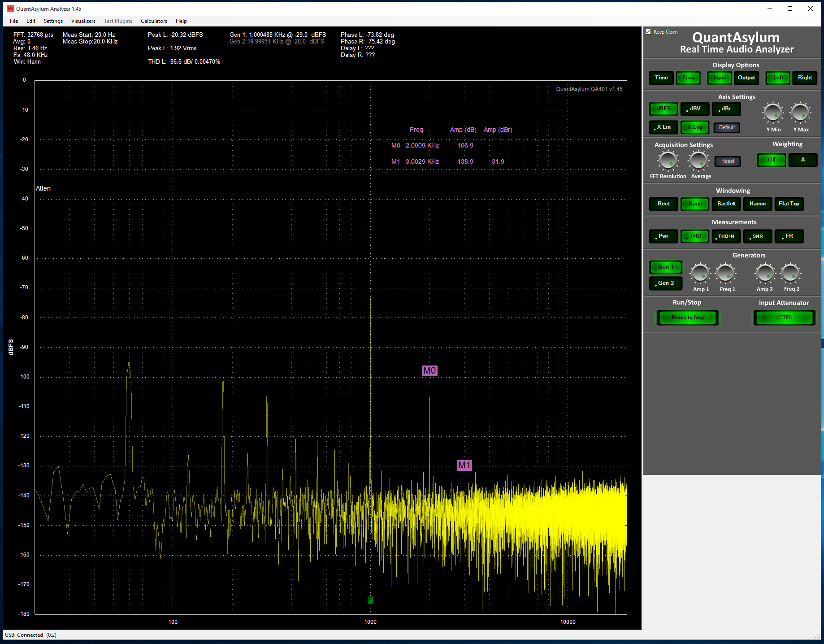Click the Y Max knob
824x644 pixels.
coord(800,113)
